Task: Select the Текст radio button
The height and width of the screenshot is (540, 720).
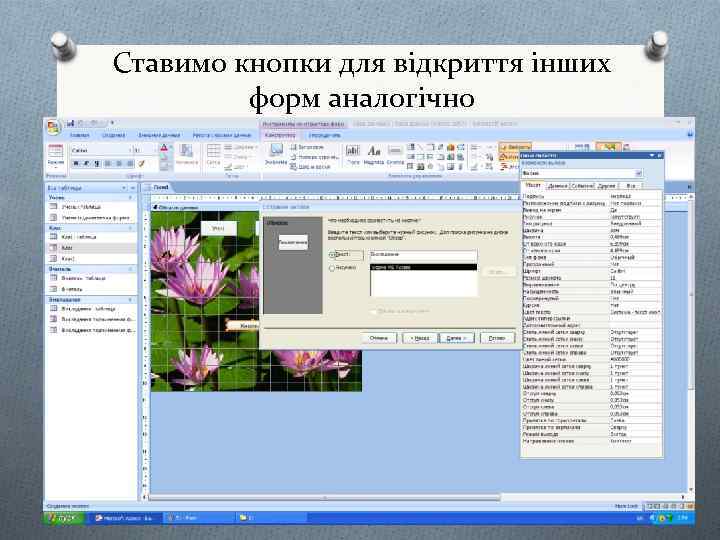Action: [x=332, y=254]
